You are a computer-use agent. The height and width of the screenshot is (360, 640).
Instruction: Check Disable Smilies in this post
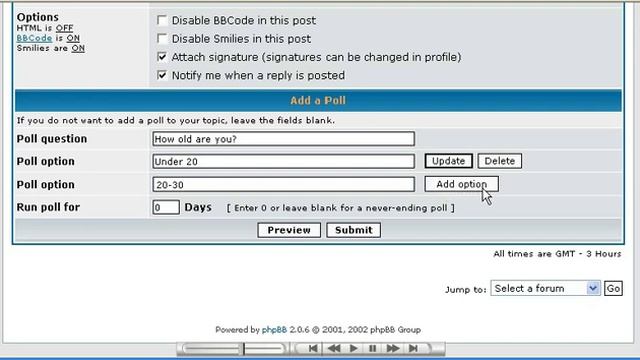tap(162, 38)
